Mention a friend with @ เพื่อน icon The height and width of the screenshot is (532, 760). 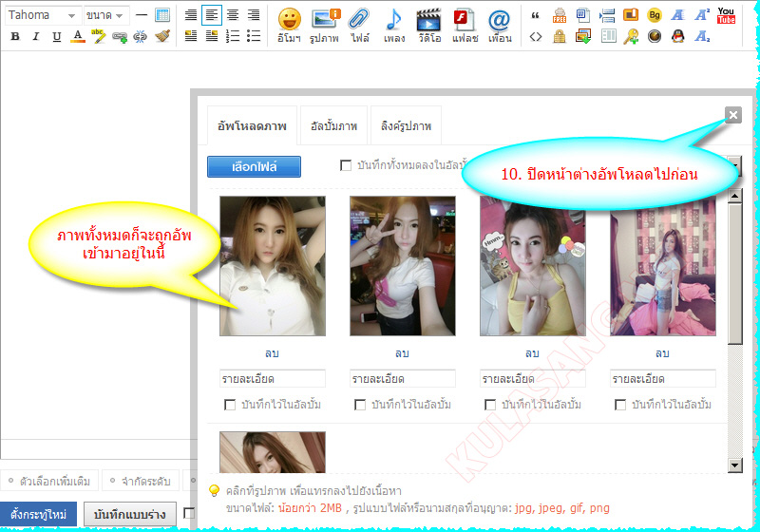pyautogui.click(x=500, y=26)
